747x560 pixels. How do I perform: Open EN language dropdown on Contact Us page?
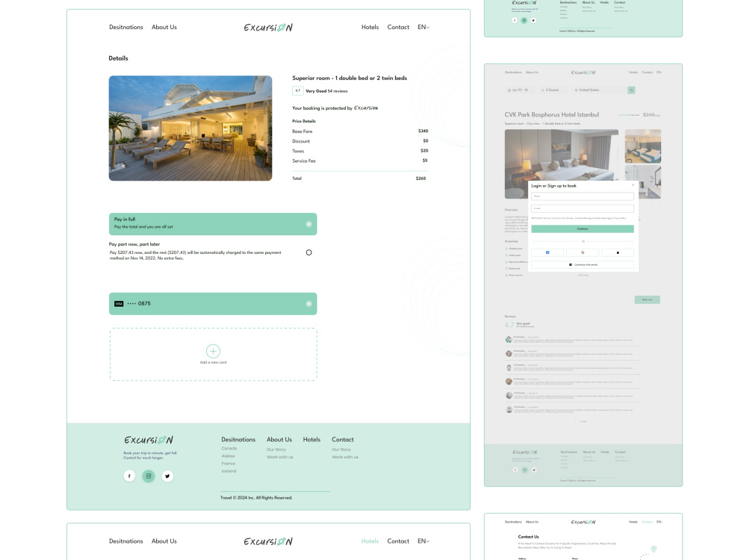660,522
